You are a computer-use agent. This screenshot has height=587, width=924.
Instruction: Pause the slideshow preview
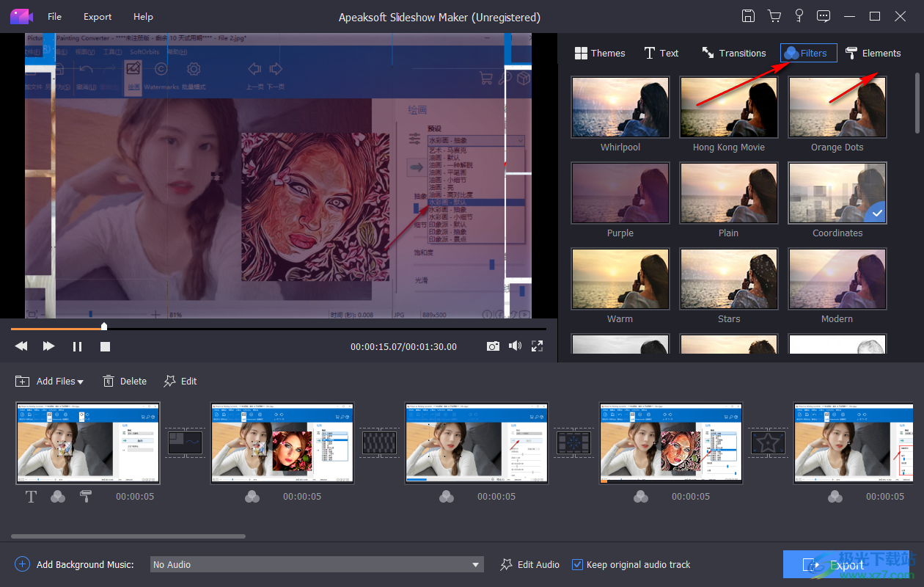[x=77, y=346]
